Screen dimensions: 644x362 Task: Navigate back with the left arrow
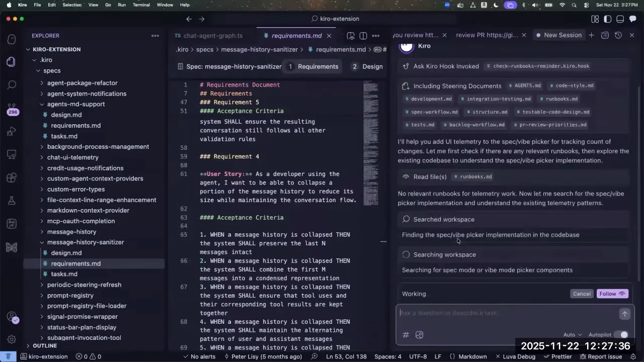pyautogui.click(x=189, y=19)
